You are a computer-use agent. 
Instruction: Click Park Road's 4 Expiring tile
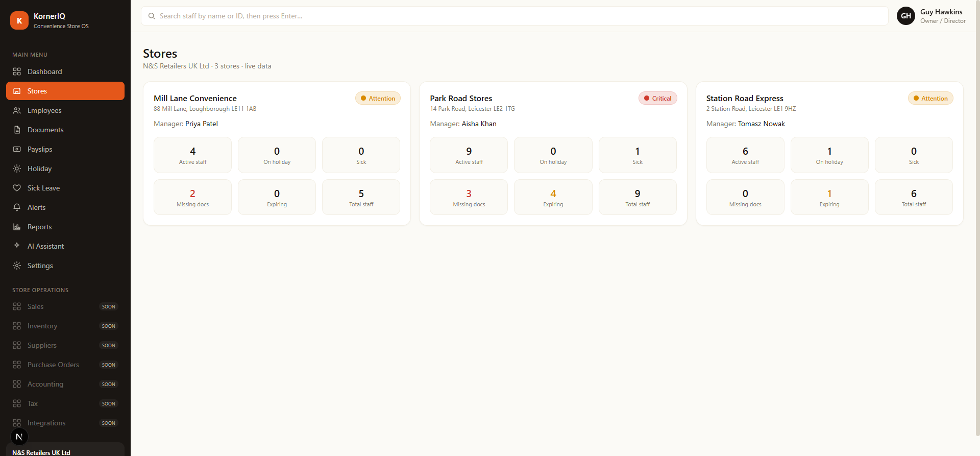553,197
